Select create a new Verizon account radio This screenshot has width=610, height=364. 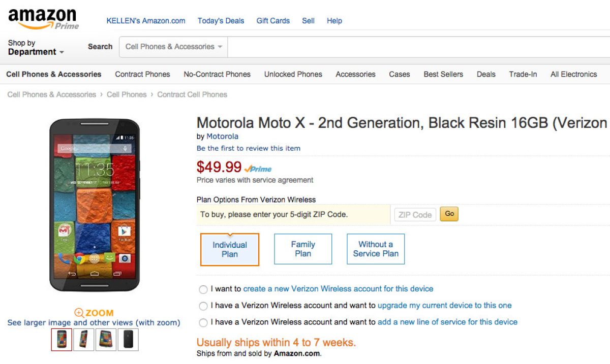[203, 289]
